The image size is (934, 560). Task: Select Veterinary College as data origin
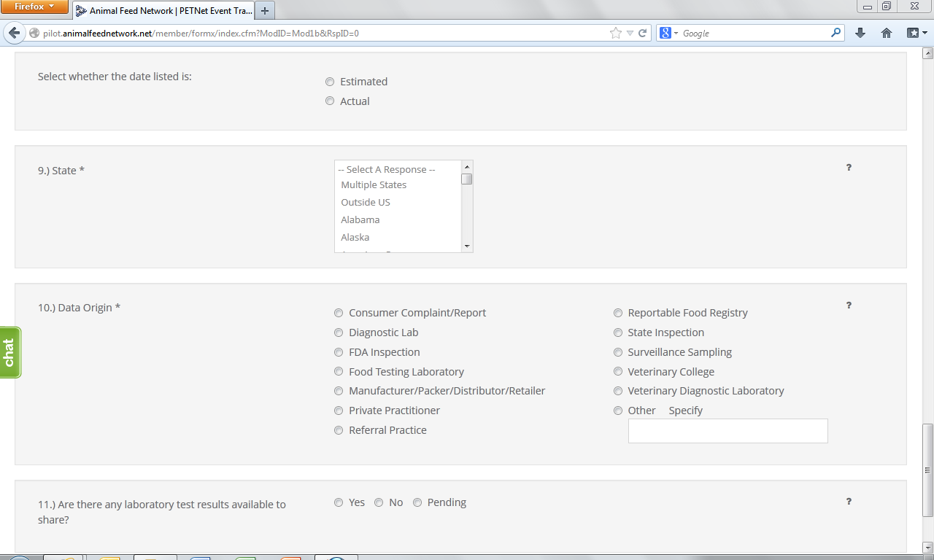[x=618, y=372]
